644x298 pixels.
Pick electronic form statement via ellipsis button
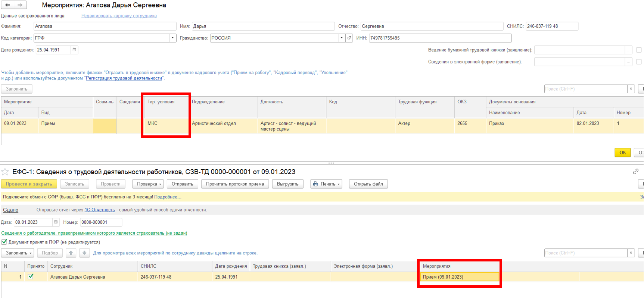[x=629, y=62]
